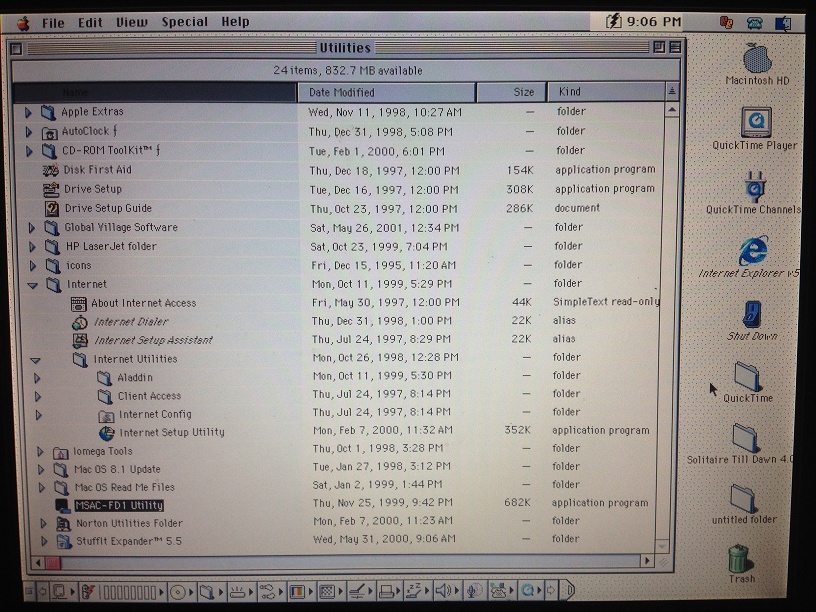This screenshot has height=612, width=816.
Task: Open the View menu
Action: (x=132, y=22)
